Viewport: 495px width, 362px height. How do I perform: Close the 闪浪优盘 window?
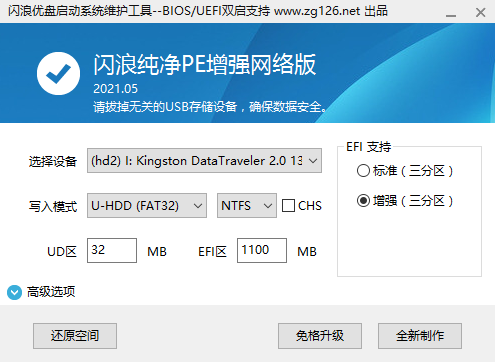[x=481, y=13]
